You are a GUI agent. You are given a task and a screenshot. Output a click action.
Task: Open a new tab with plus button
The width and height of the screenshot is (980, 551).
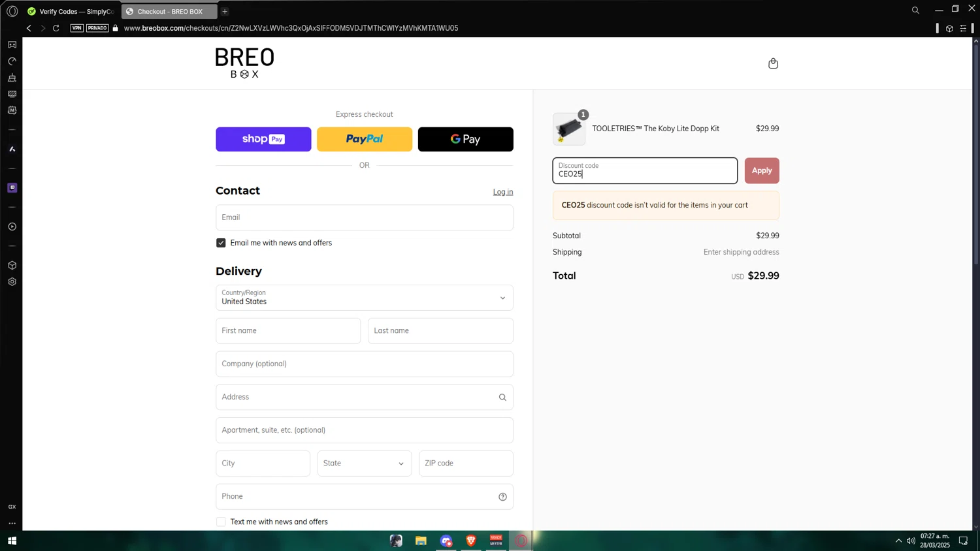[225, 11]
